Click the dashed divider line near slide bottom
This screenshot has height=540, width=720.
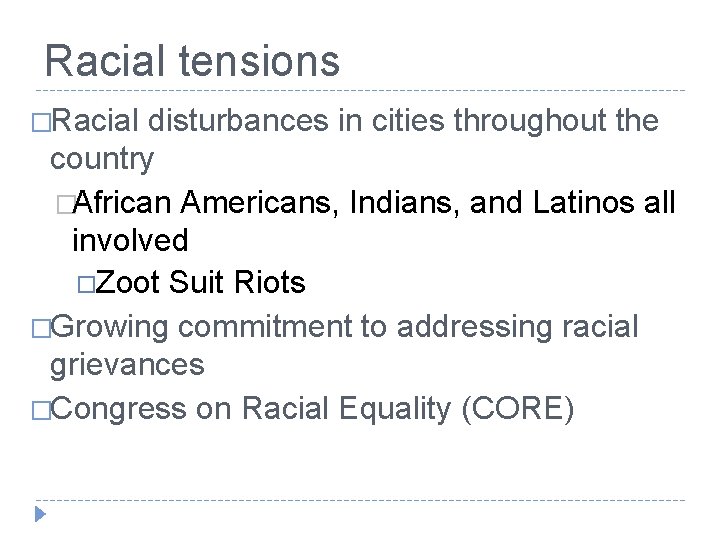[x=360, y=500]
